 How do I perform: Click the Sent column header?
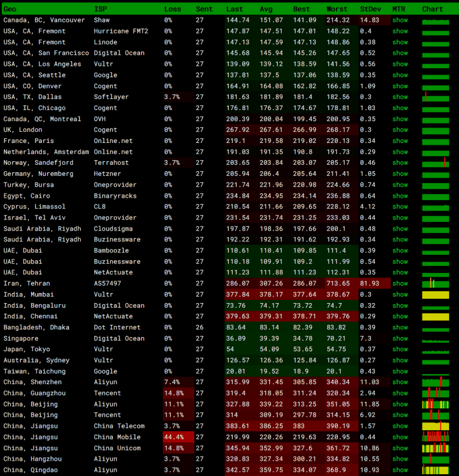point(204,9)
